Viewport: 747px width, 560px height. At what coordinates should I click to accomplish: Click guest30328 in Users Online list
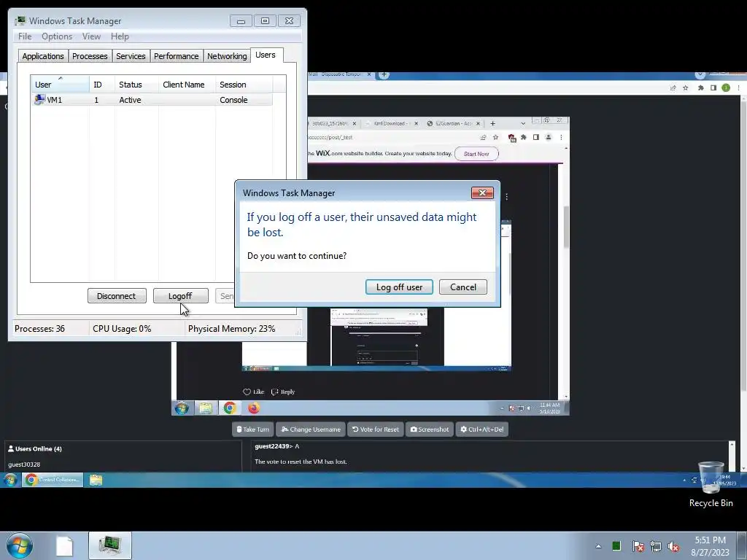(x=24, y=464)
